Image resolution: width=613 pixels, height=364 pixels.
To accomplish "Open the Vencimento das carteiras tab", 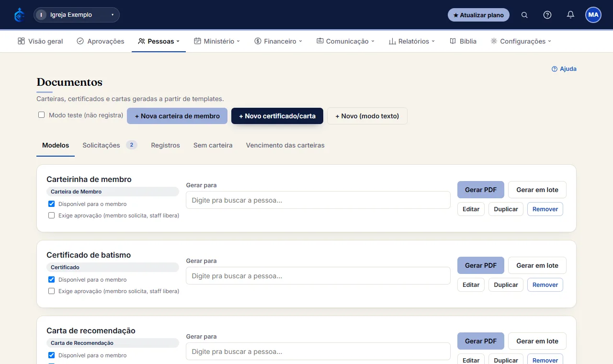I will tap(285, 145).
